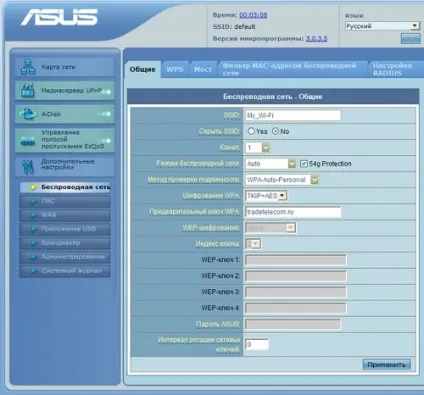Switch to the Мост tab
The height and width of the screenshot is (395, 424).
pos(203,69)
